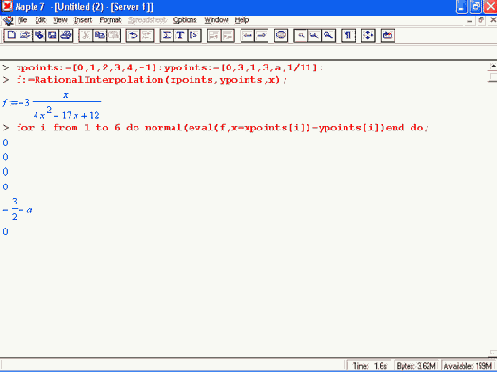The height and width of the screenshot is (372, 497).
Task: Minimize the inner worksheet window
Action: [470, 21]
